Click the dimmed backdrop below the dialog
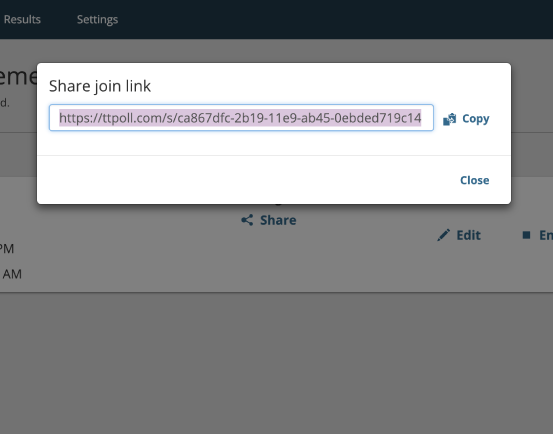 pyautogui.click(x=276, y=363)
